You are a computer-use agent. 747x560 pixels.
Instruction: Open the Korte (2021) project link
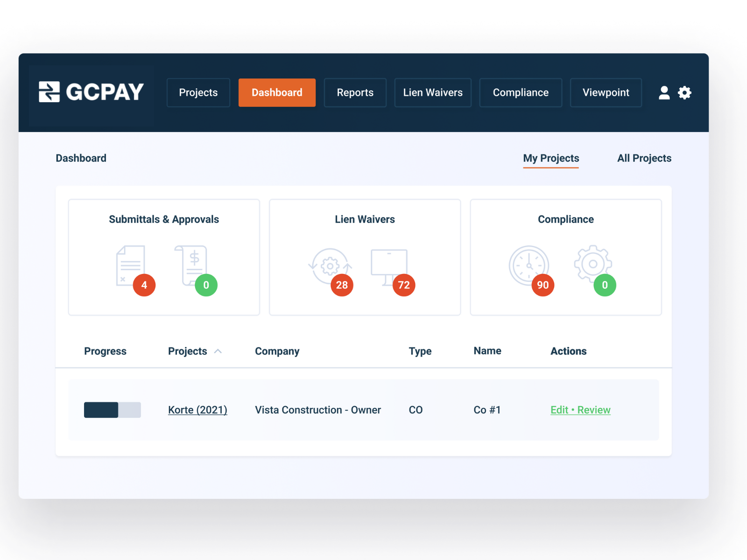click(197, 410)
